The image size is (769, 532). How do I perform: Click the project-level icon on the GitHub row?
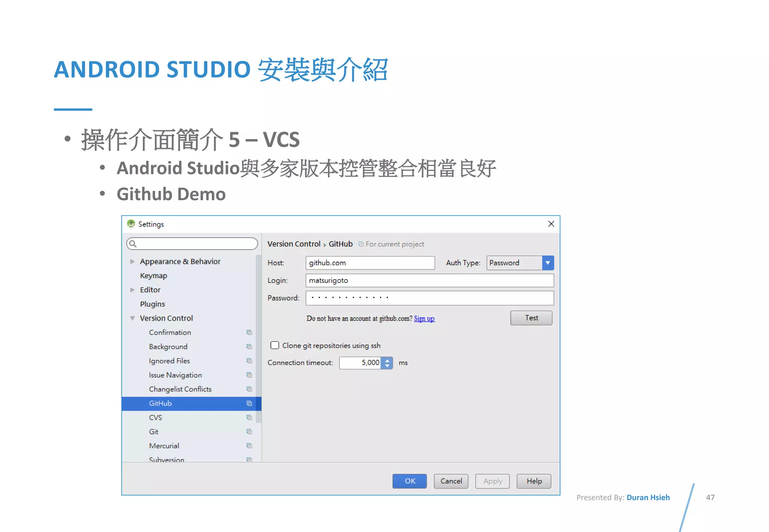[249, 403]
